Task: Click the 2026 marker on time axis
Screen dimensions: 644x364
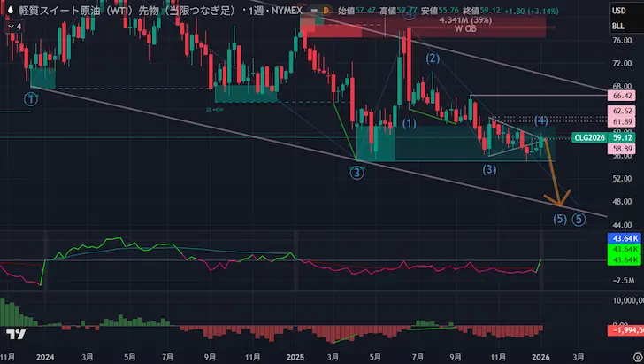Action: coord(540,354)
